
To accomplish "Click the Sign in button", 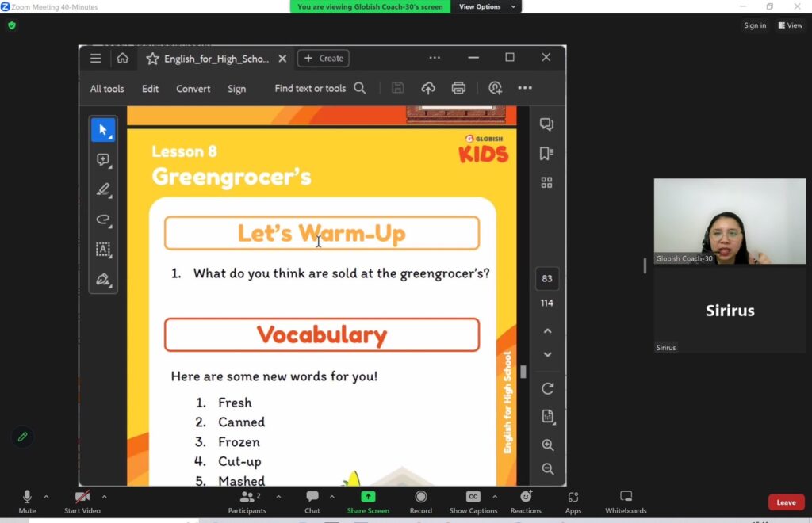I will (x=755, y=25).
